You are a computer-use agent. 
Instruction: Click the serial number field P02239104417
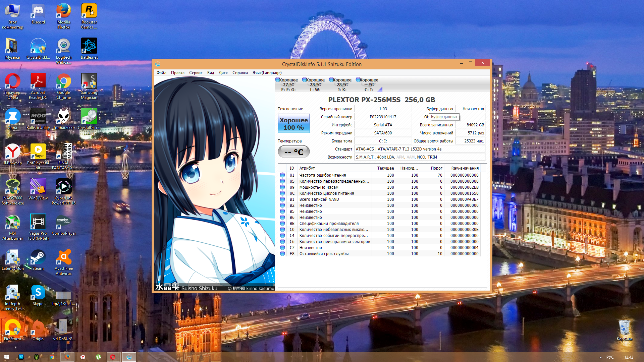[383, 117]
